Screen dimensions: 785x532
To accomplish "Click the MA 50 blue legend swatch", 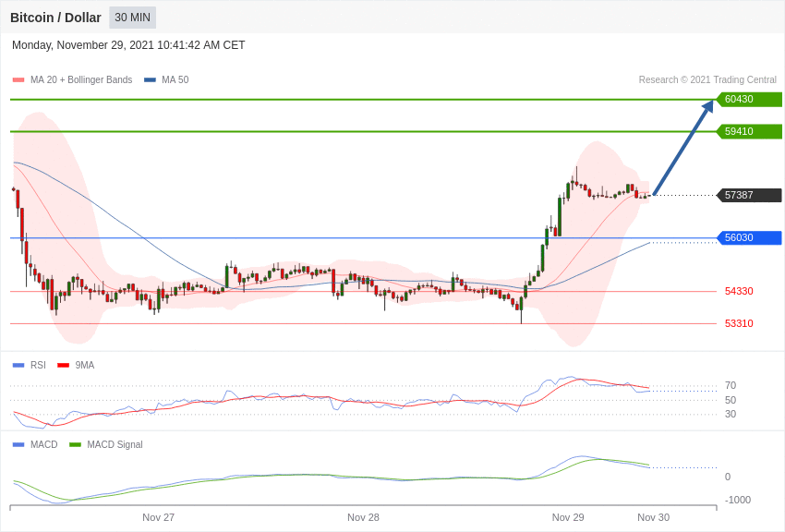I will [x=150, y=80].
